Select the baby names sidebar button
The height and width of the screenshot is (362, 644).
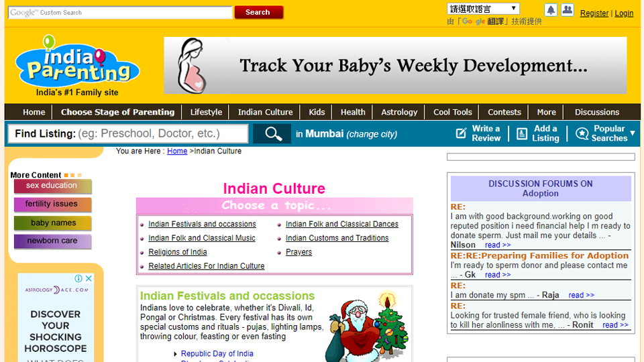pos(53,223)
